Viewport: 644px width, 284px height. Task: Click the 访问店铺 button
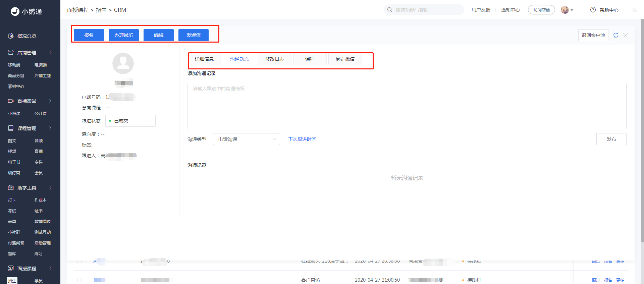click(x=542, y=10)
